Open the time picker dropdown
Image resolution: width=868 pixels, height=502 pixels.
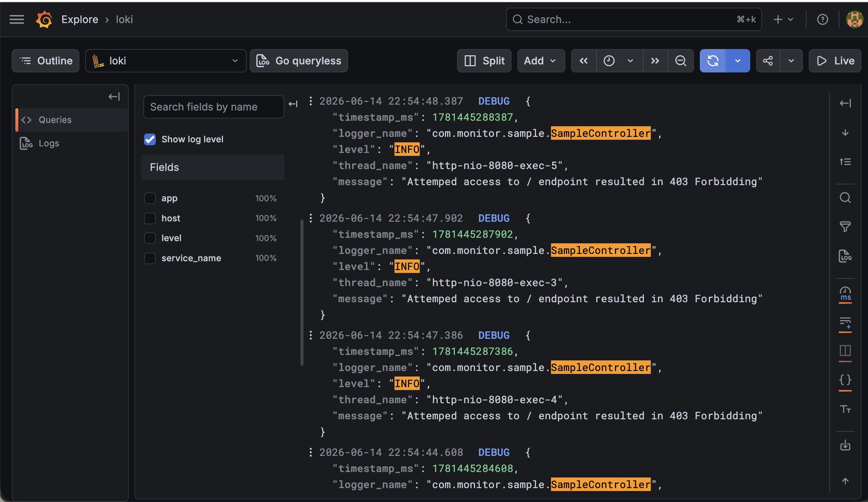(619, 61)
